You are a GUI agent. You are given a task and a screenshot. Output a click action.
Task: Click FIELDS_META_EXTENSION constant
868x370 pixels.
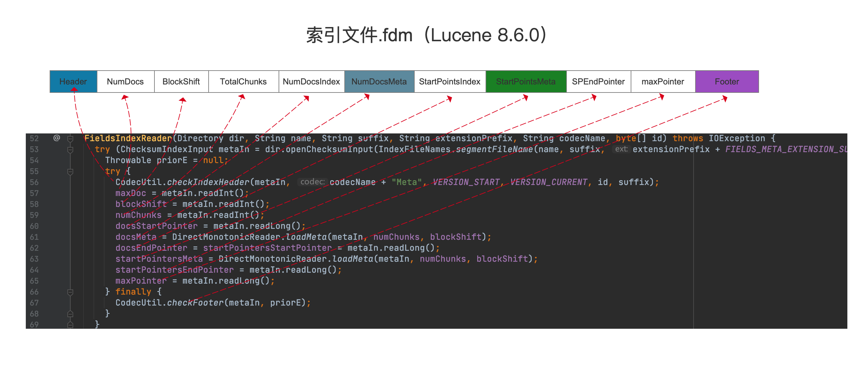click(x=786, y=150)
